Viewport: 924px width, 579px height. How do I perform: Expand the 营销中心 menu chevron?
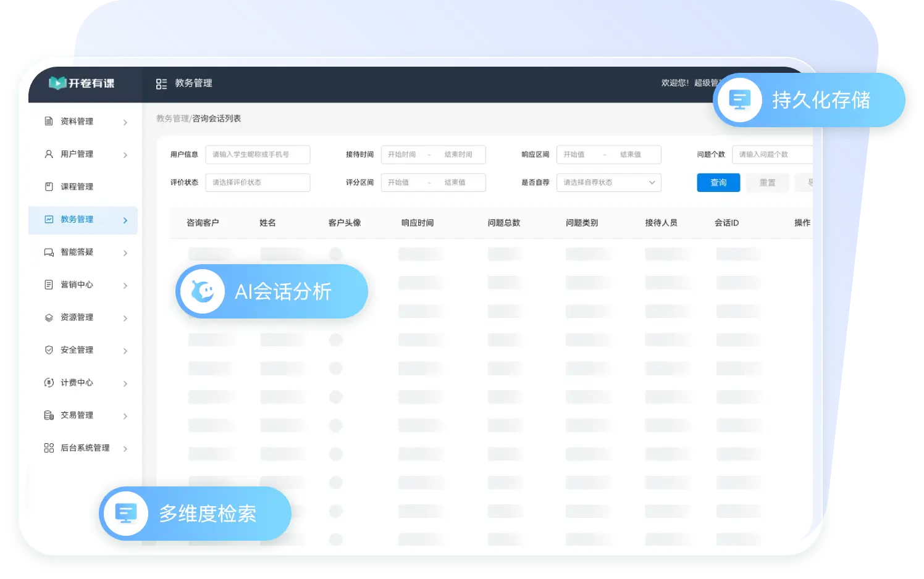125,286
